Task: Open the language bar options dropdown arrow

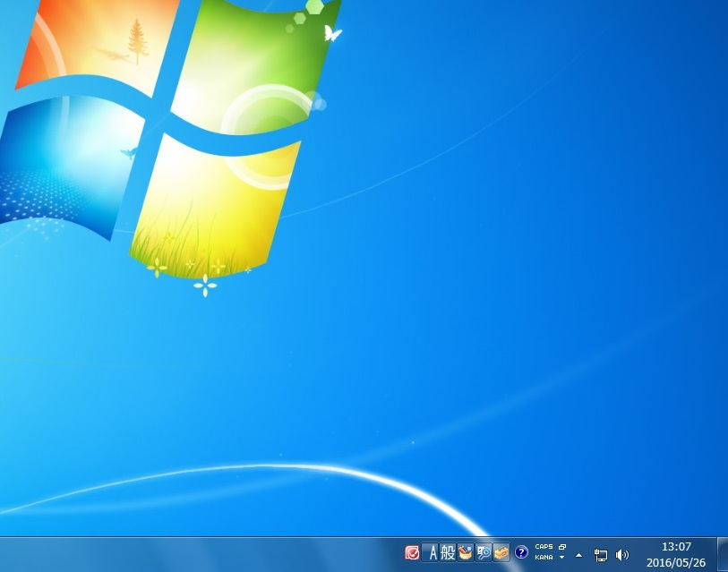Action: click(561, 557)
